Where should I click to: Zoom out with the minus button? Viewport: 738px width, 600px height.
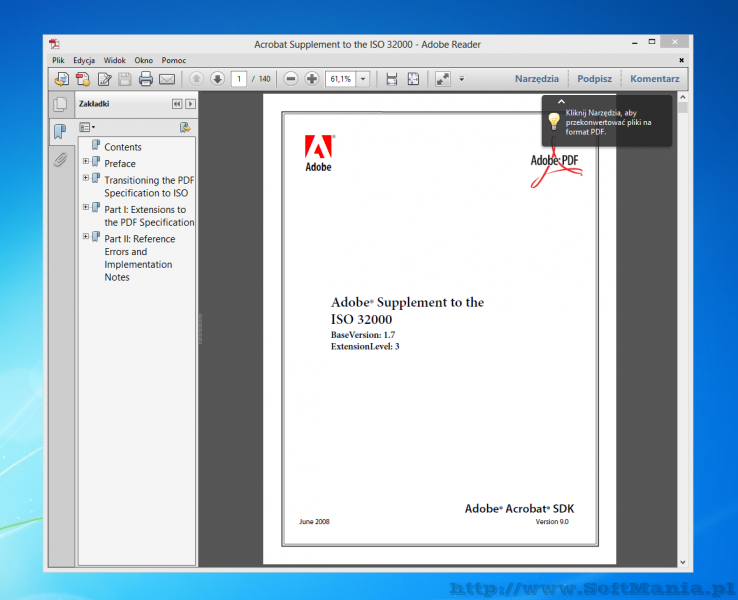[291, 79]
